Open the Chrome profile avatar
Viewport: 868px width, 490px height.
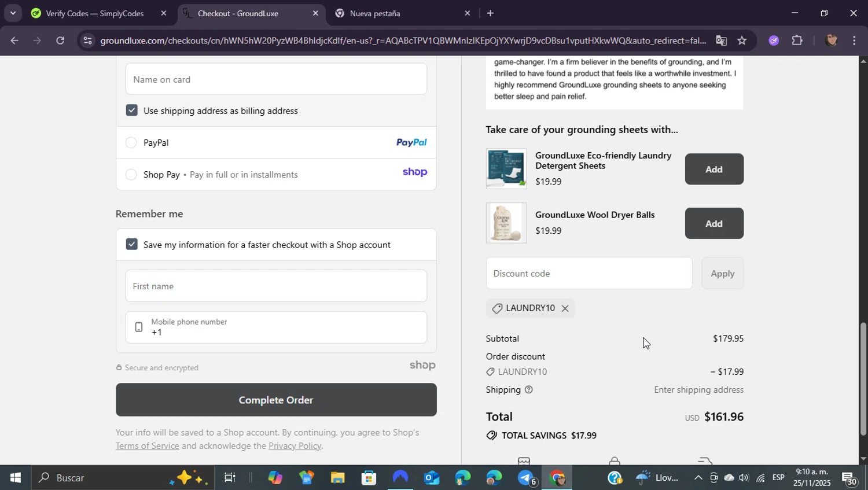click(832, 40)
